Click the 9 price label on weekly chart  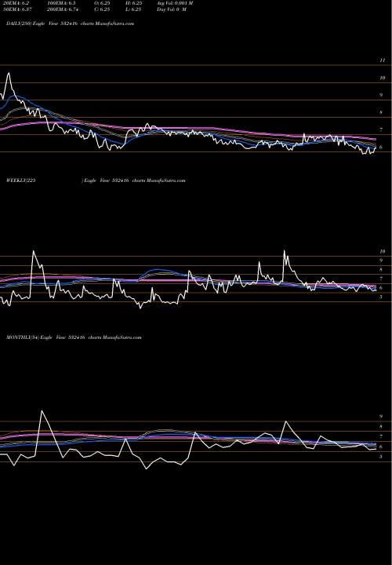tap(381, 261)
